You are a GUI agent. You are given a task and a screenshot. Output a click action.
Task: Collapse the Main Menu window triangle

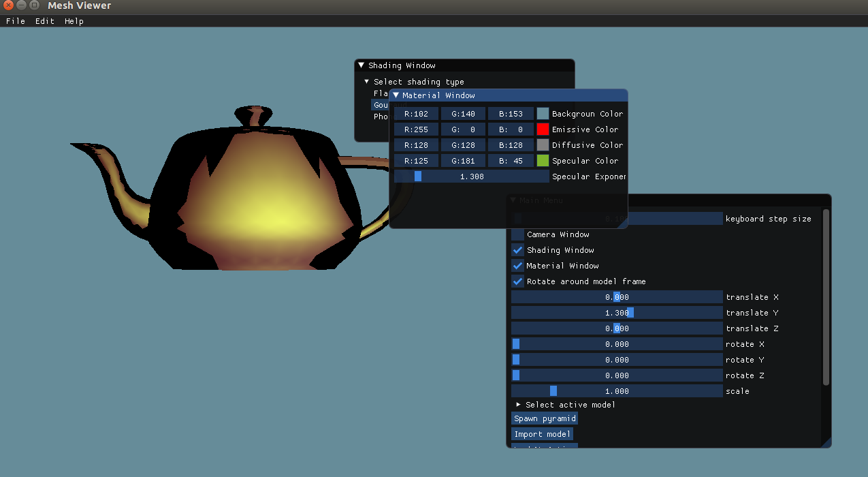513,200
